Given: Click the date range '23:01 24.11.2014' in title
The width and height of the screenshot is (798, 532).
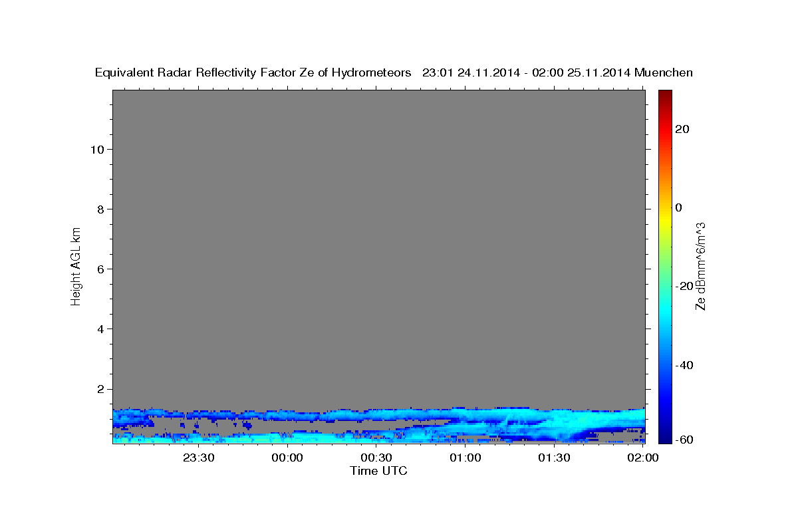Looking at the screenshot, I should 471,72.
